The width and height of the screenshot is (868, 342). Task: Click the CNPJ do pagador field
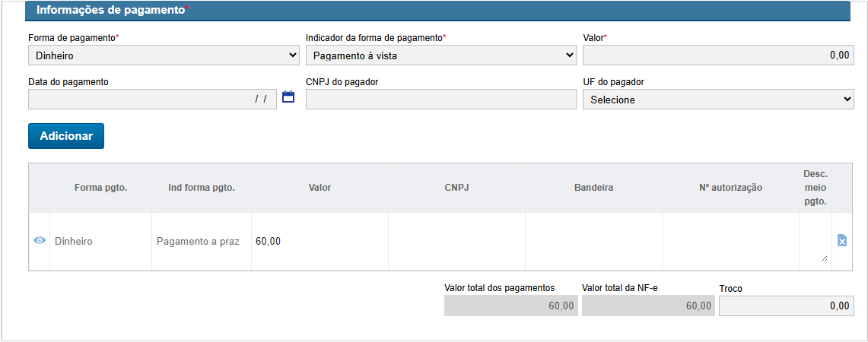tap(441, 100)
